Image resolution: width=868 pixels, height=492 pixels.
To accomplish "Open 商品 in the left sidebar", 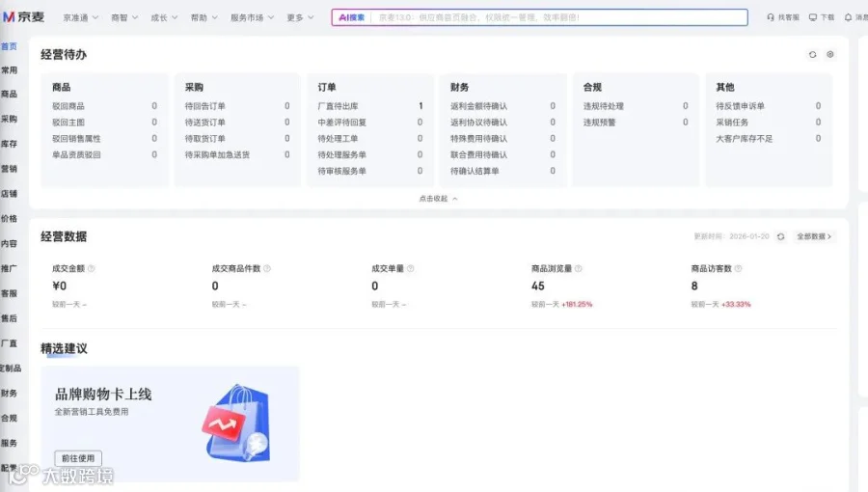I will [9, 94].
